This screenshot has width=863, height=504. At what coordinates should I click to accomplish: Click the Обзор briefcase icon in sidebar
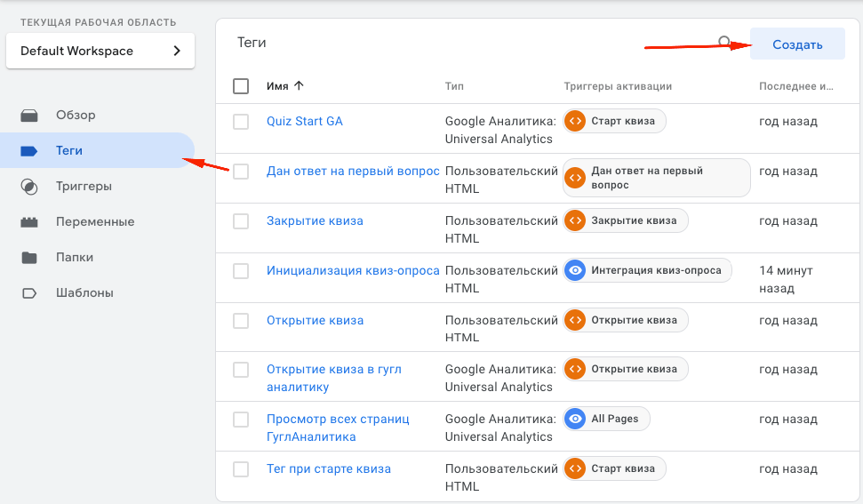tap(29, 116)
